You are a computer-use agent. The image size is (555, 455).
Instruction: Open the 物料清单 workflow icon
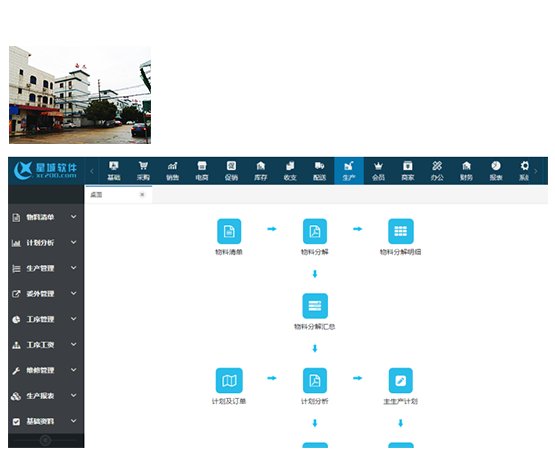(x=229, y=231)
